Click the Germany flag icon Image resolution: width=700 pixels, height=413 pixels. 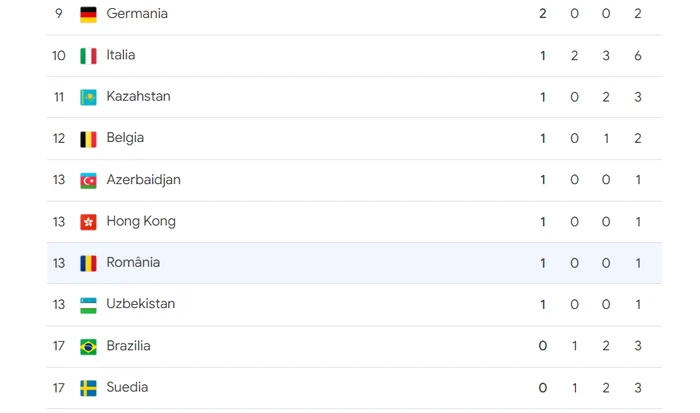(88, 14)
